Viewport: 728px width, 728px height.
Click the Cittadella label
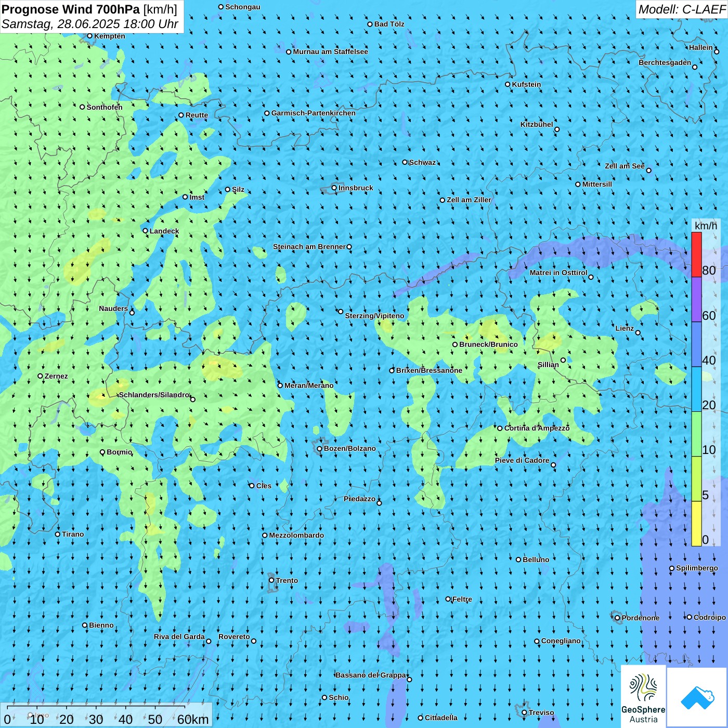pyautogui.click(x=441, y=718)
